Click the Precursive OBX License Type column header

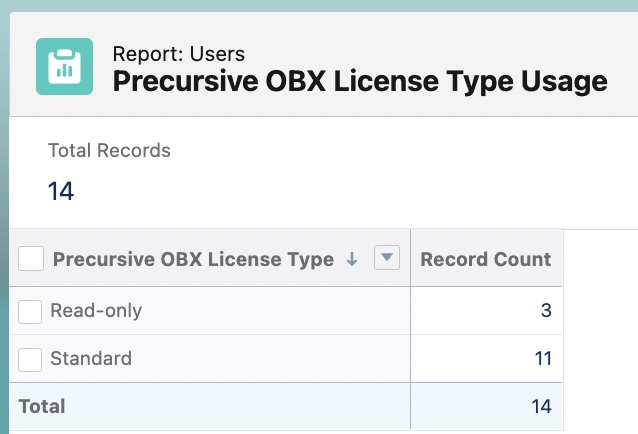pos(193,259)
